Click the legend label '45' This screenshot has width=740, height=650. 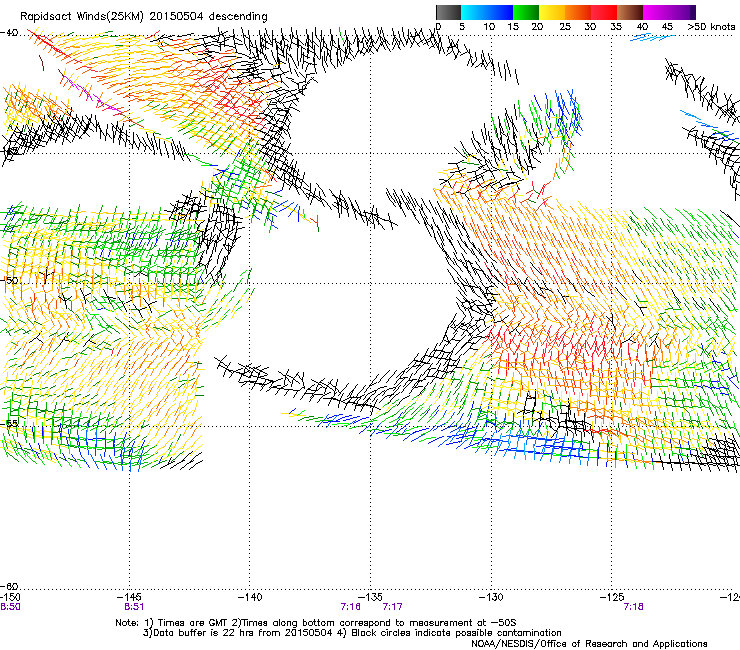(x=667, y=26)
